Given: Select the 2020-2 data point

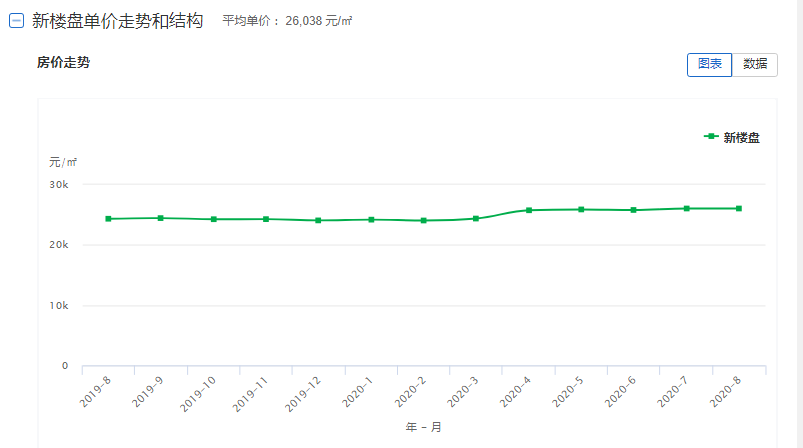Looking at the screenshot, I should [x=424, y=221].
